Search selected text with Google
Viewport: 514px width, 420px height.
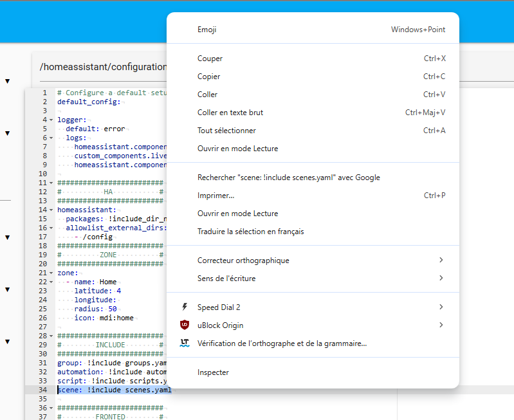[288, 178]
